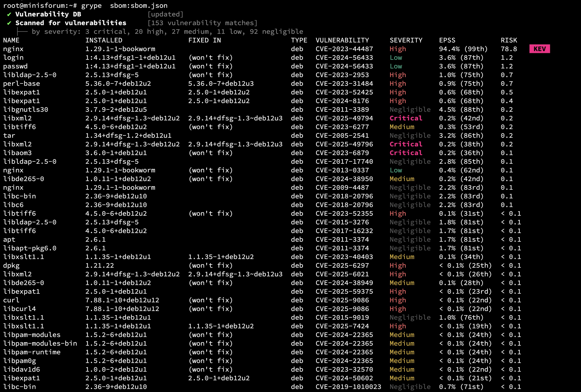Click the tree branch symbol before by severity

coord(22,32)
